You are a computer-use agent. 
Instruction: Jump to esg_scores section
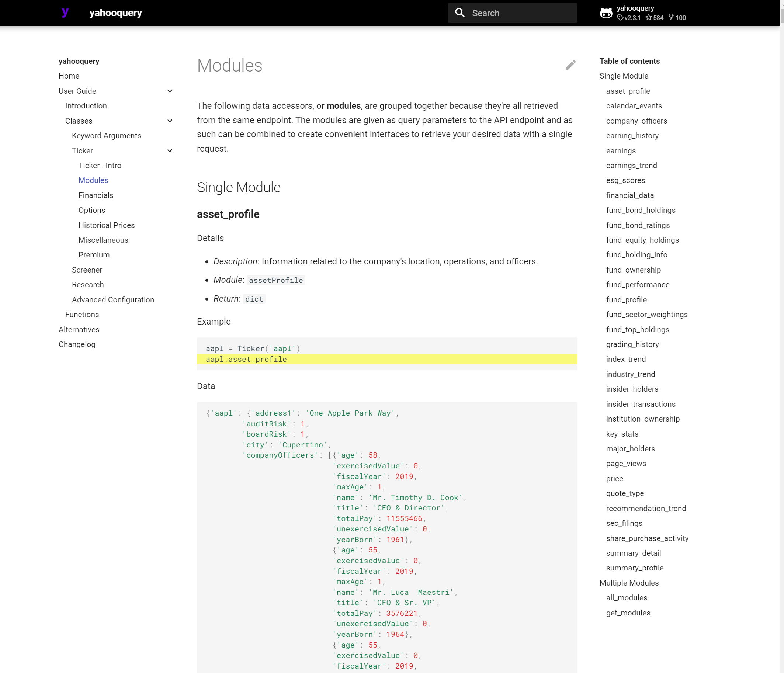click(x=626, y=180)
